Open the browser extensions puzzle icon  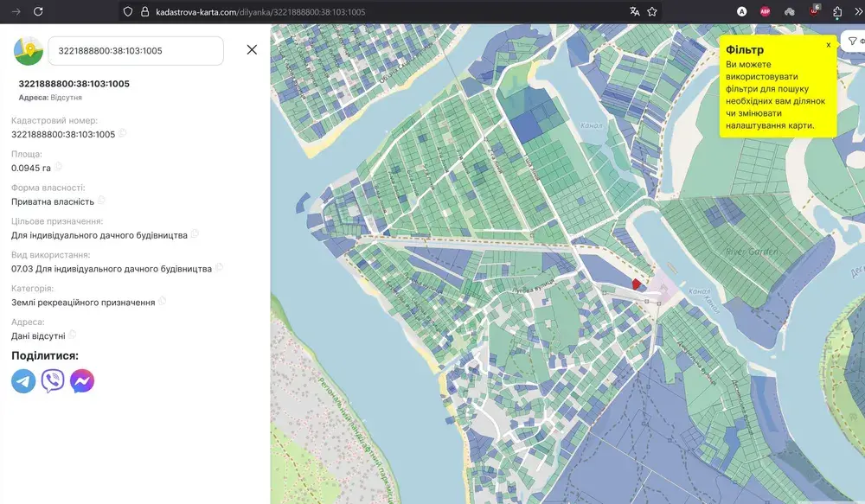coord(837,11)
